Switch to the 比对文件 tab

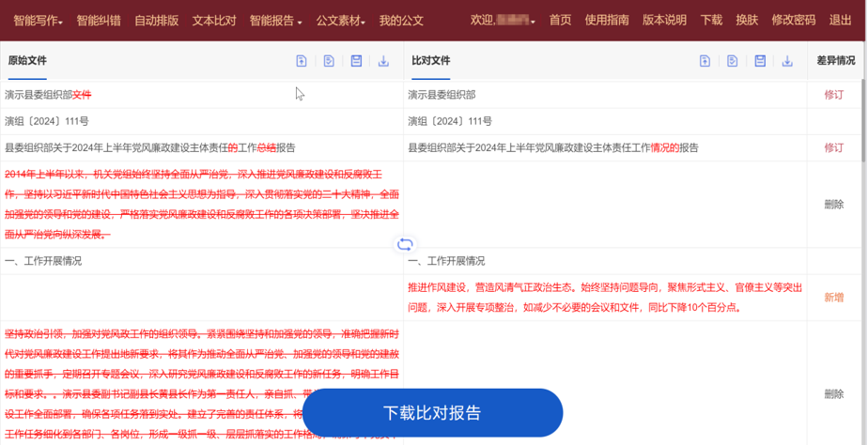click(430, 60)
